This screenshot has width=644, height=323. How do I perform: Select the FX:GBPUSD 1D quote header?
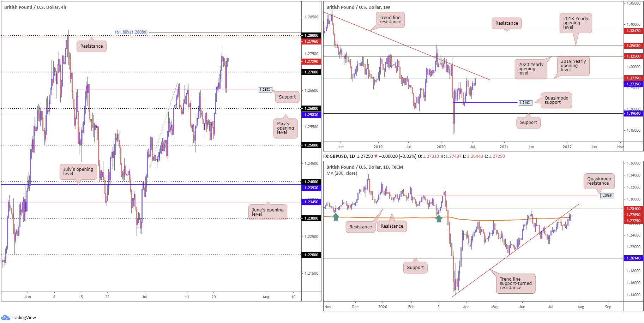point(414,156)
